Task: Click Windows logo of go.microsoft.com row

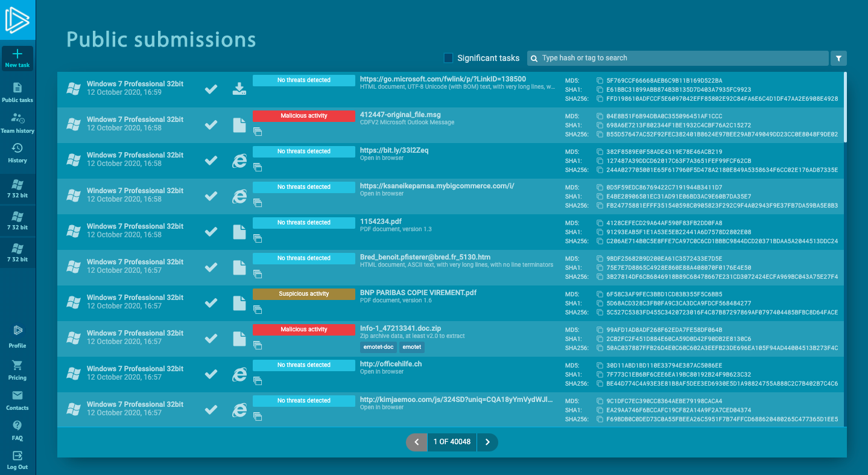Action: (x=74, y=89)
